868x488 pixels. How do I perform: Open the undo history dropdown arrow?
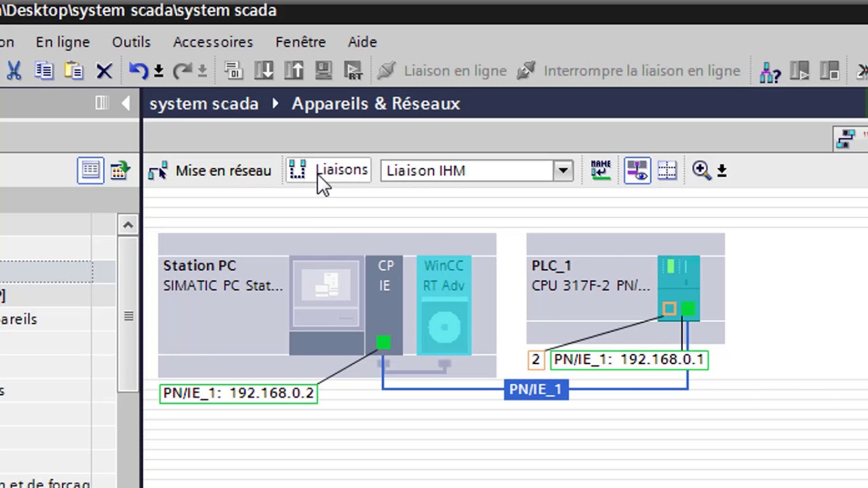tap(159, 71)
